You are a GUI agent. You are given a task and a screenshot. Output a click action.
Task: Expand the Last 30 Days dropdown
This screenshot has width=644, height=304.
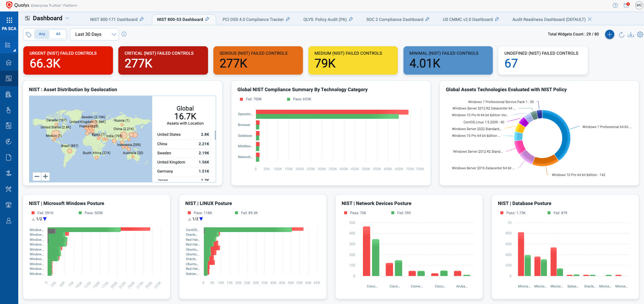[94, 34]
